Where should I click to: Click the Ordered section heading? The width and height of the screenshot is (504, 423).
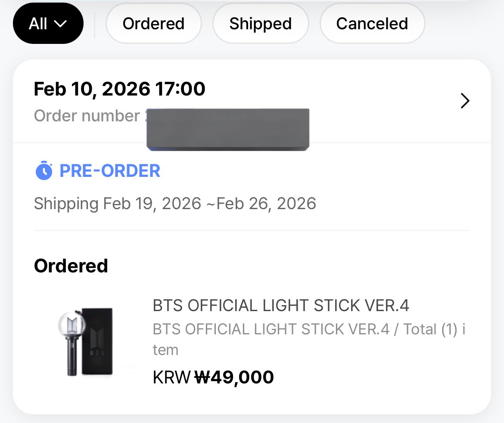(x=71, y=266)
